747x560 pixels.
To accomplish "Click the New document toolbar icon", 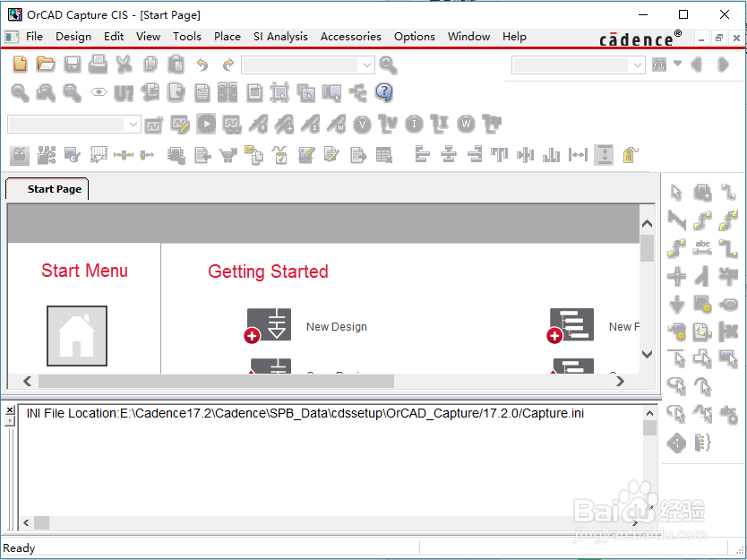I will pyautogui.click(x=20, y=64).
